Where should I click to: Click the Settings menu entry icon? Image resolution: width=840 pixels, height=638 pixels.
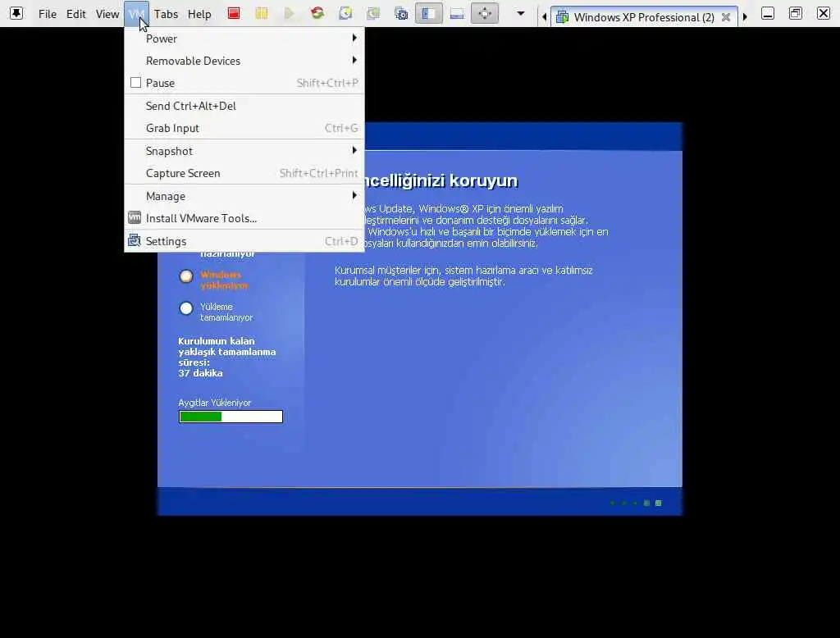(x=135, y=240)
